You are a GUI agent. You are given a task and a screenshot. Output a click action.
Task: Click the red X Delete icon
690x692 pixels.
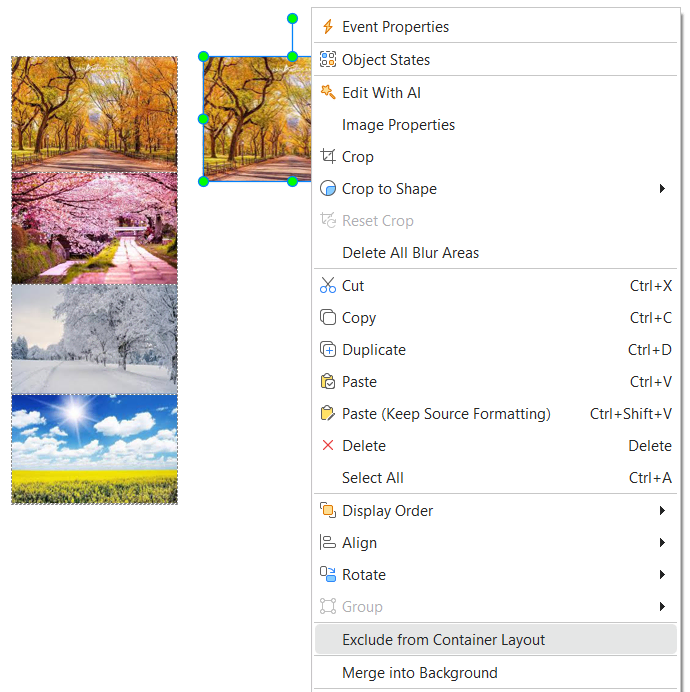pyautogui.click(x=328, y=446)
